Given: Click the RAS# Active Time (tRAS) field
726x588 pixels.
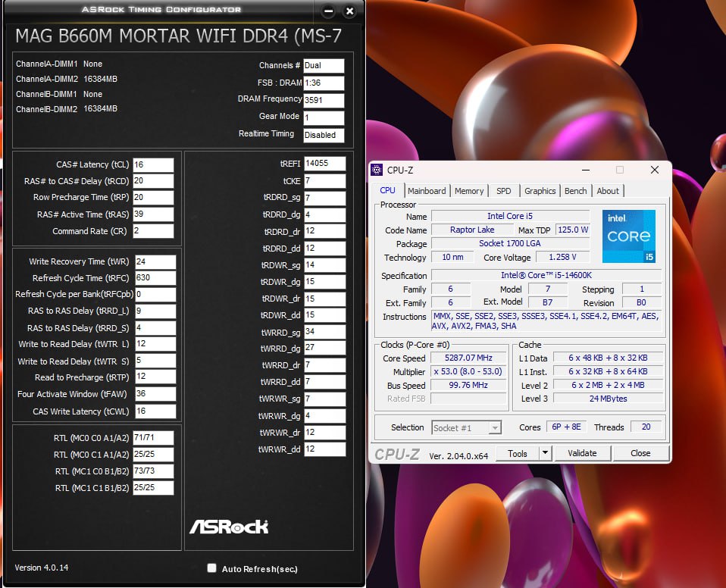Looking at the screenshot, I should tap(153, 214).
